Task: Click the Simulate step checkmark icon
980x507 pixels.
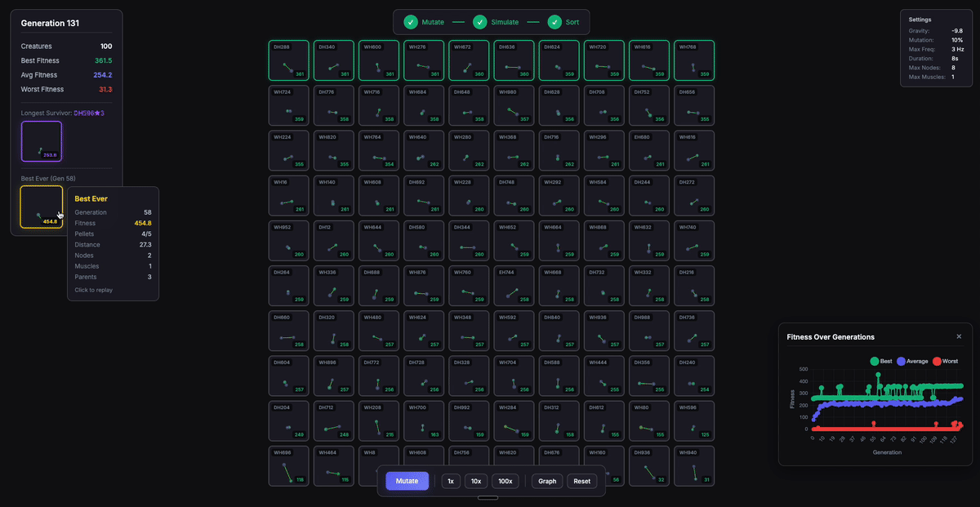Action: point(480,22)
